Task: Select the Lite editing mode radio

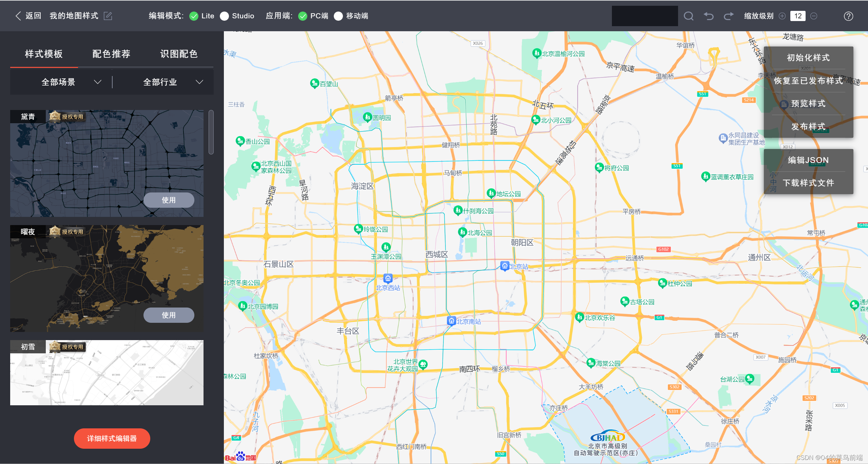Action: coord(194,16)
